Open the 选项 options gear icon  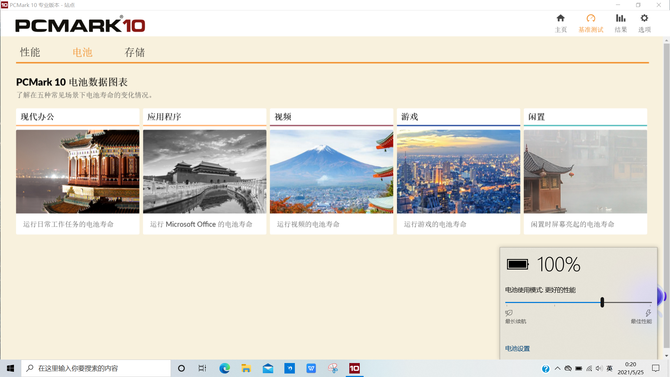coord(644,18)
